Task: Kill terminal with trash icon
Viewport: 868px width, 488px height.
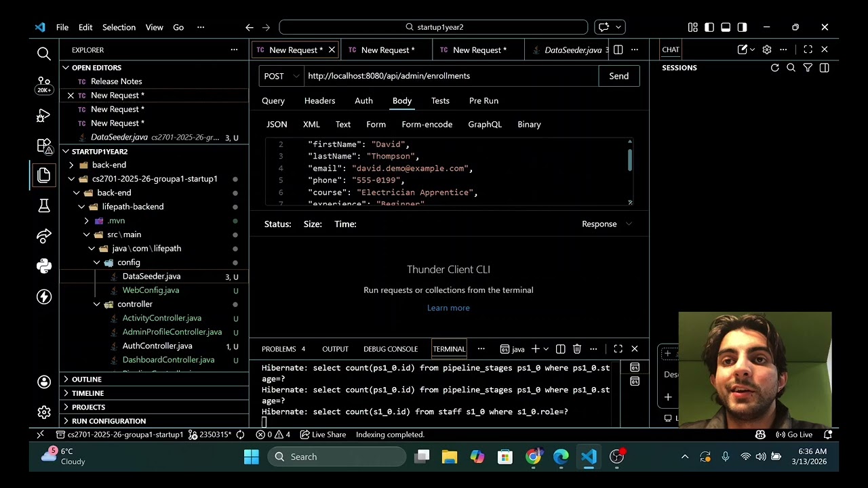Action: coord(576,349)
